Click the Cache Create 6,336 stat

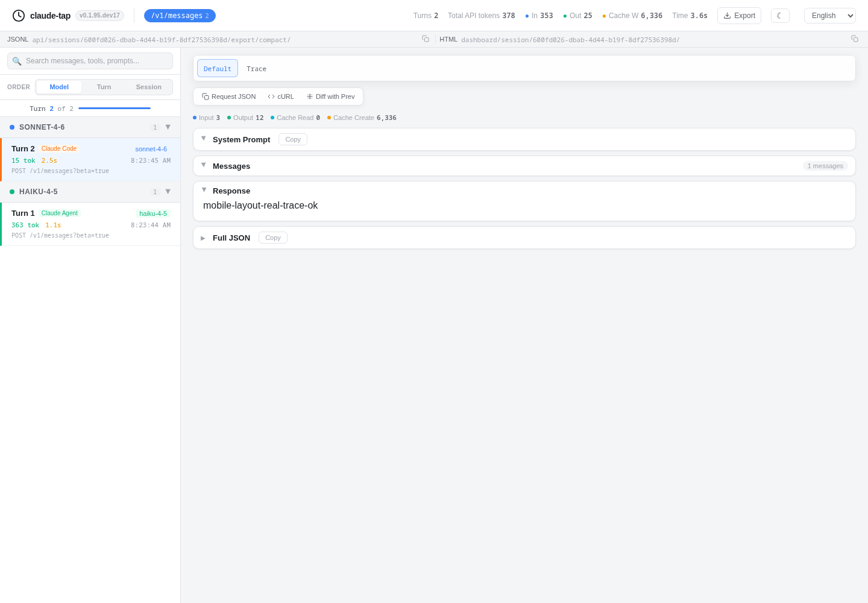point(362,118)
